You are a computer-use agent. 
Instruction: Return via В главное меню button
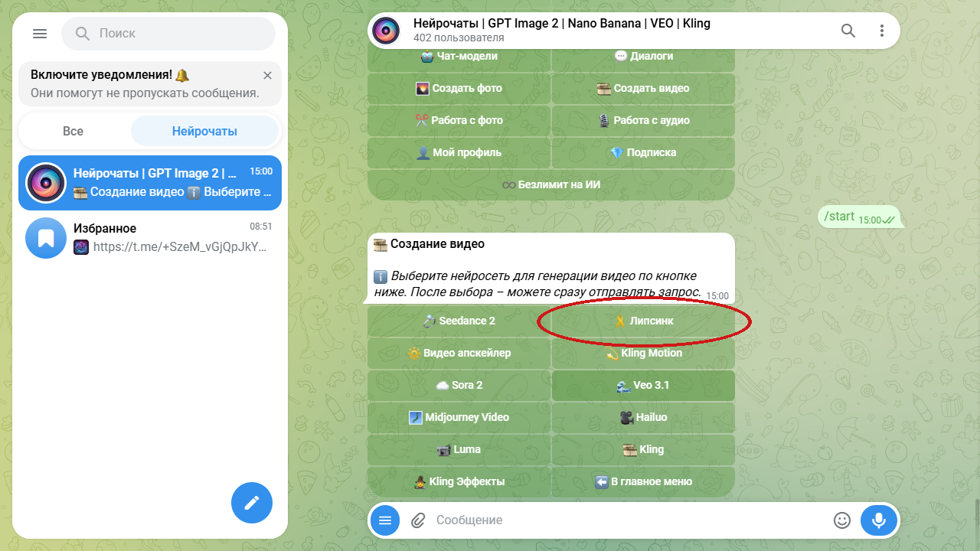[643, 482]
